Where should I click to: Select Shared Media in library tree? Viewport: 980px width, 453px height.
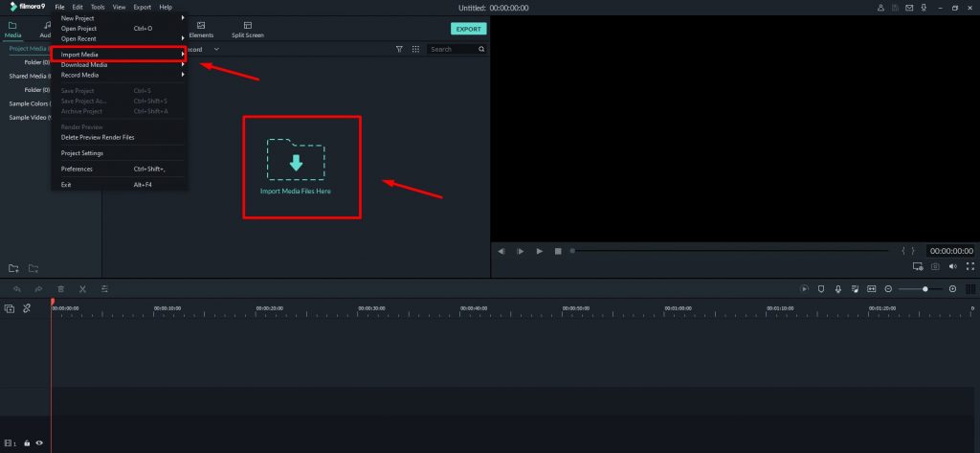point(30,76)
